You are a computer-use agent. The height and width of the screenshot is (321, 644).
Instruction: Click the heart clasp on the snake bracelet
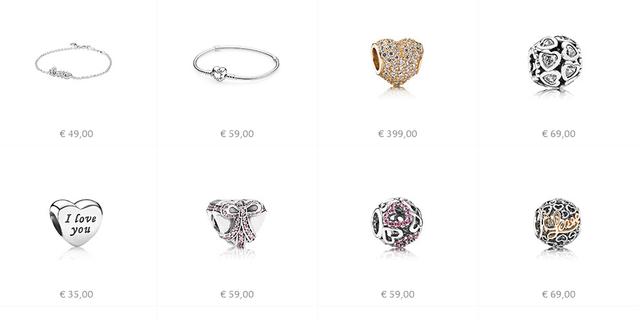pos(220,74)
